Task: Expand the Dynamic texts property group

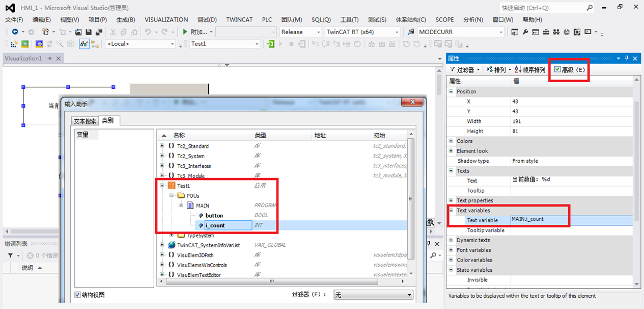Action: pyautogui.click(x=451, y=240)
